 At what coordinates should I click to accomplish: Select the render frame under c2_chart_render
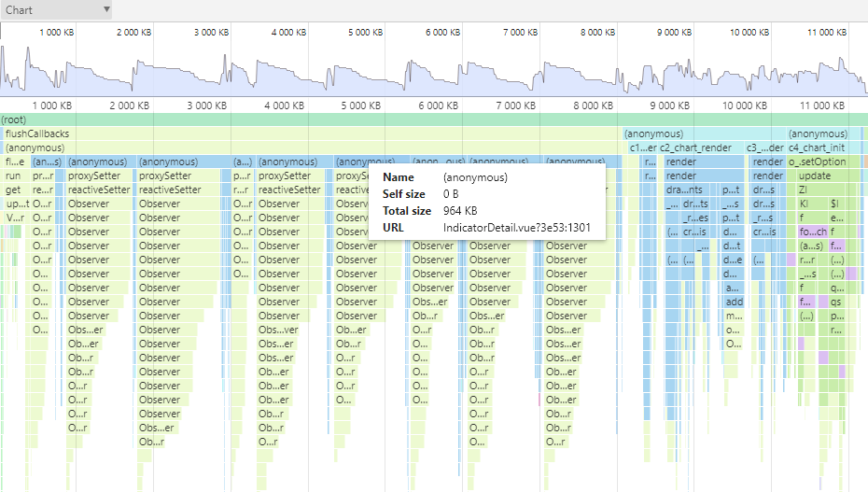click(x=704, y=162)
